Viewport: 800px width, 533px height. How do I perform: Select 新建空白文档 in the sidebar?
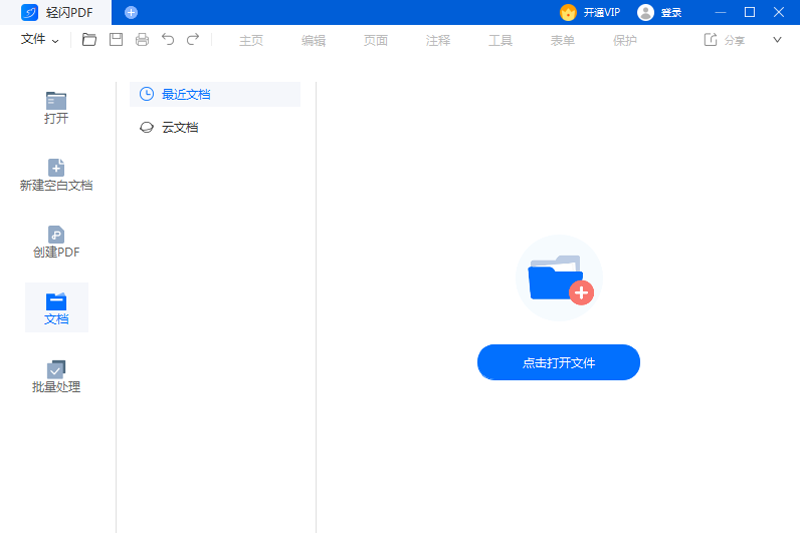(x=56, y=175)
